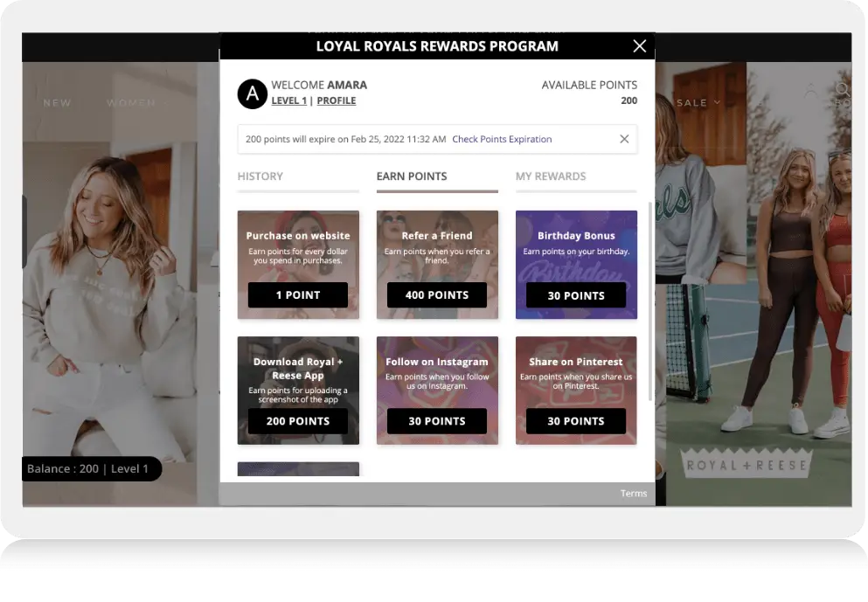This screenshot has height=602, width=868.
Task: Open the WOMEN menu in site header
Action: click(131, 103)
